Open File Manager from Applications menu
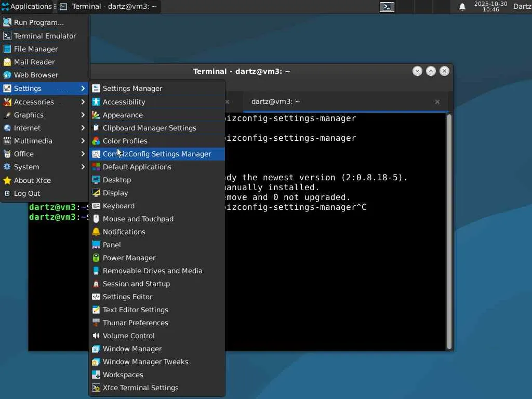The height and width of the screenshot is (399, 532). (45, 49)
